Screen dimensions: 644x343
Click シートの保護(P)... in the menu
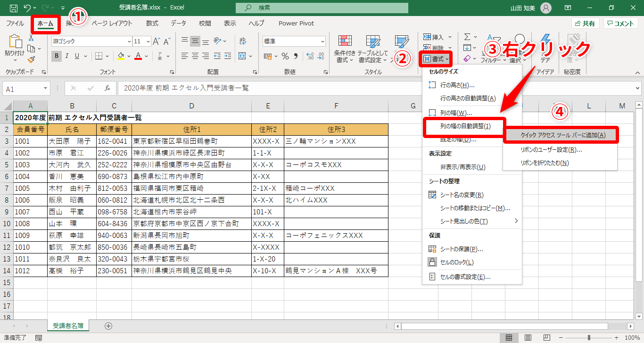(x=472, y=249)
